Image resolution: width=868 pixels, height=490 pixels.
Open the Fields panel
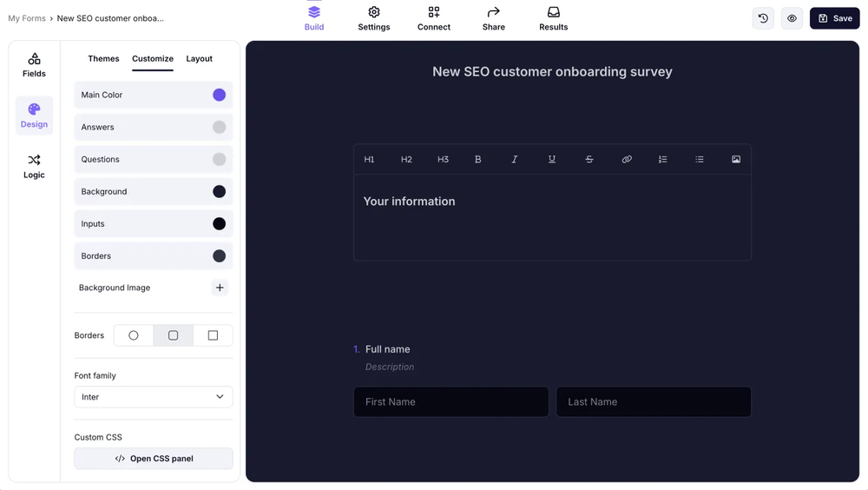(x=34, y=65)
